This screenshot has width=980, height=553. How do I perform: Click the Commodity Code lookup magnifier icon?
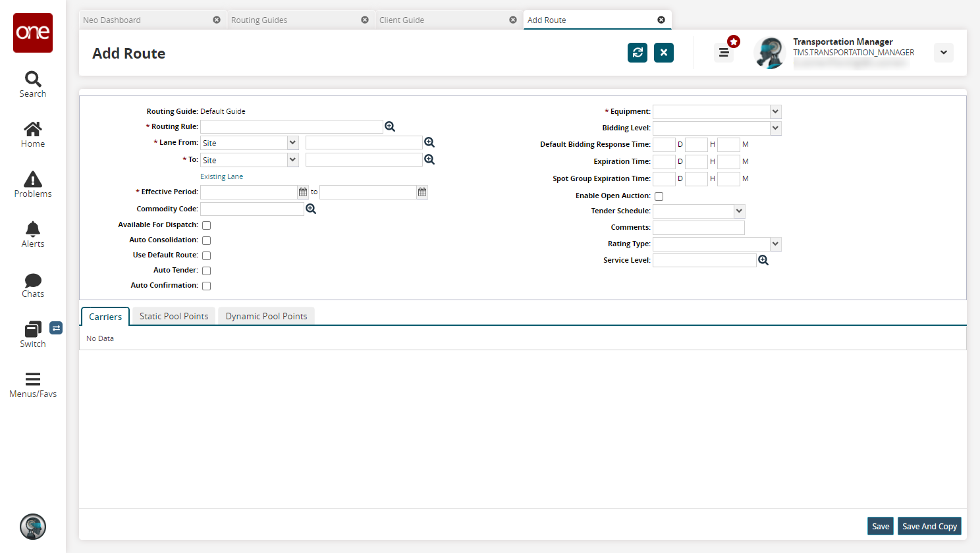[x=311, y=209]
